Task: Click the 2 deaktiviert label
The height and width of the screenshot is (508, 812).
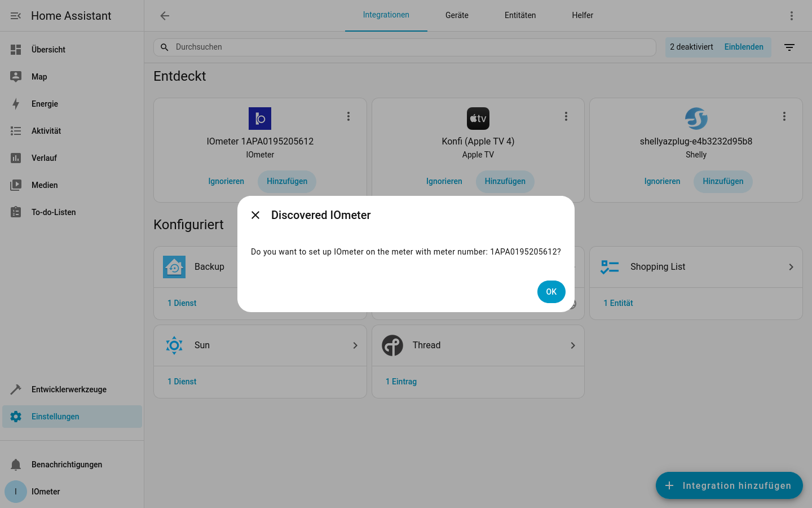Action: point(691,47)
